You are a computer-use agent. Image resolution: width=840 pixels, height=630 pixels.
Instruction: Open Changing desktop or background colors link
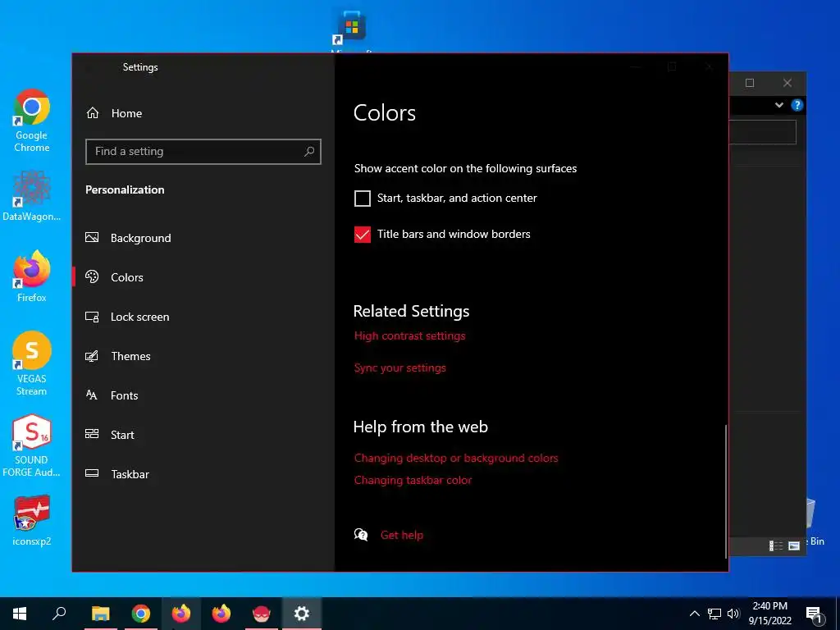click(456, 458)
